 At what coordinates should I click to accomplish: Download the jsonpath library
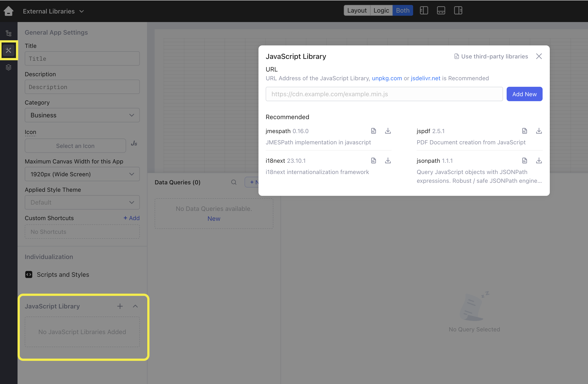[x=539, y=161]
